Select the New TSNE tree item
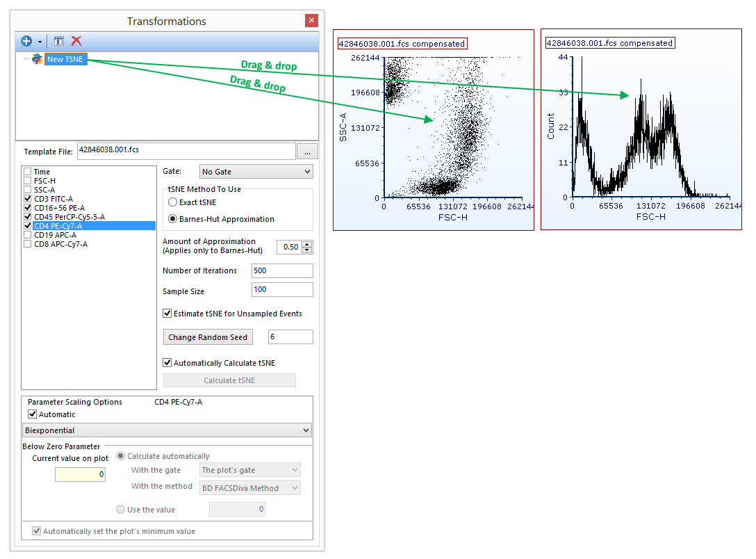The height and width of the screenshot is (559, 756). [x=65, y=60]
